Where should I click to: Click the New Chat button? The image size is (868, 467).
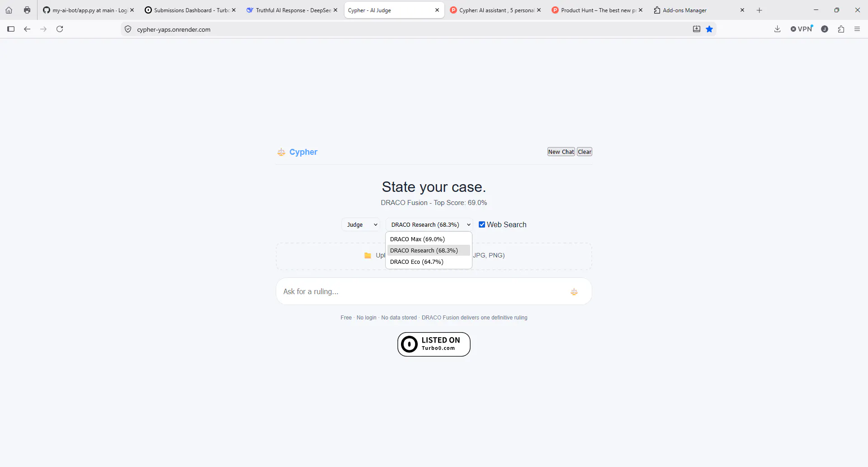[x=561, y=152]
